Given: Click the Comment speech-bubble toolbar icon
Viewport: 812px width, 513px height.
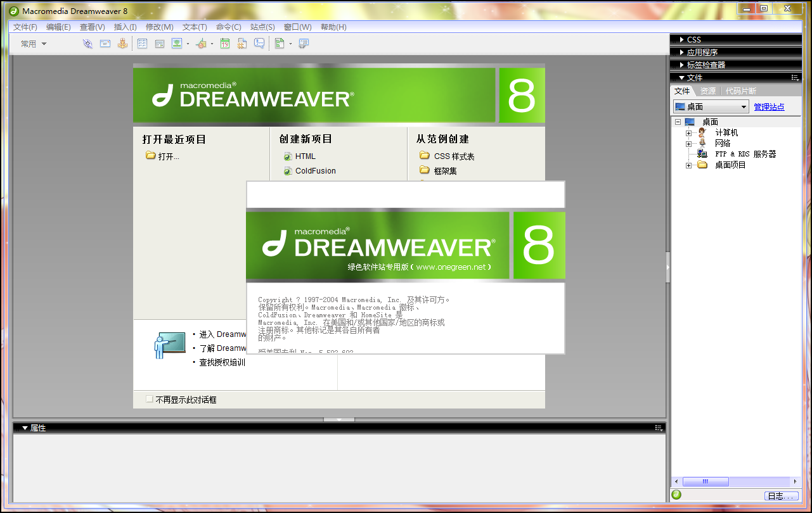Looking at the screenshot, I should 259,44.
